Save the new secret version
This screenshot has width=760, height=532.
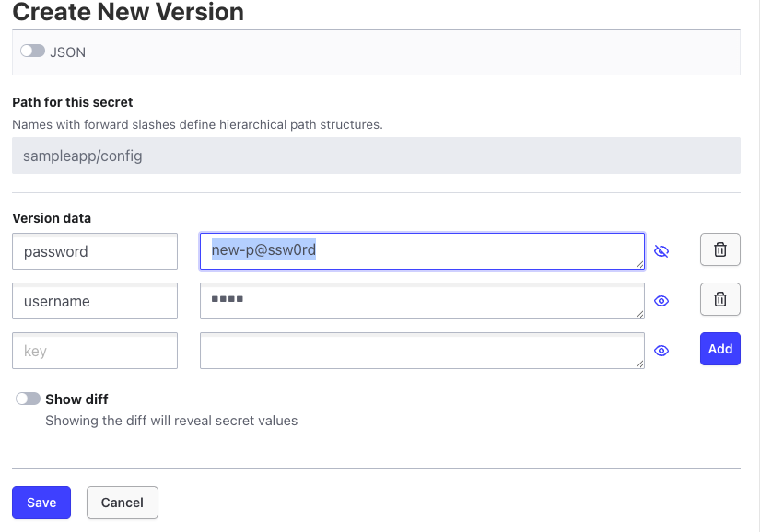(x=41, y=503)
